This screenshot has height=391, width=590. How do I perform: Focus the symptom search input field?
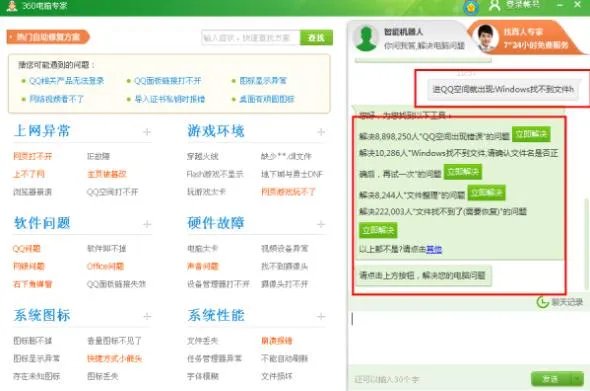251,38
